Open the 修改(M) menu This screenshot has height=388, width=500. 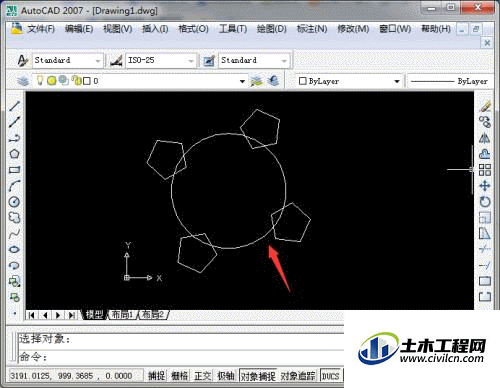pos(353,29)
